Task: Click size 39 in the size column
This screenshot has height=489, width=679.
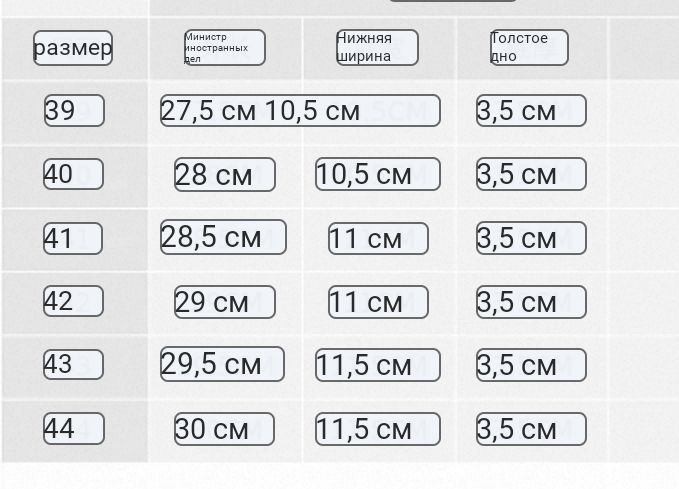Action: coord(74,110)
